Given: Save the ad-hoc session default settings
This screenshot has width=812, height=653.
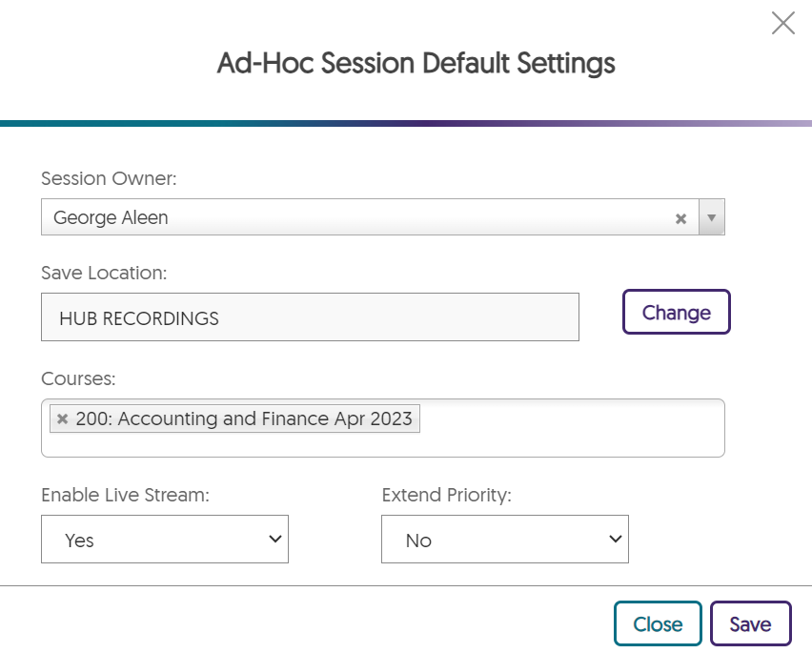Looking at the screenshot, I should pos(750,624).
